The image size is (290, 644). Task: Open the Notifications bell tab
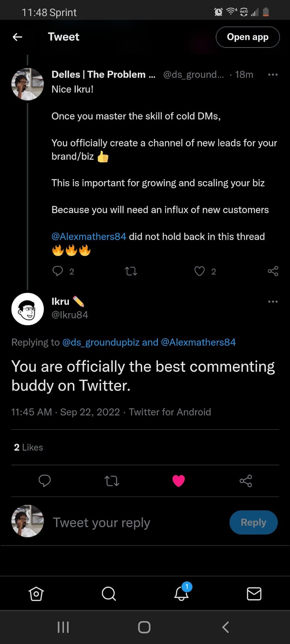pos(181,594)
